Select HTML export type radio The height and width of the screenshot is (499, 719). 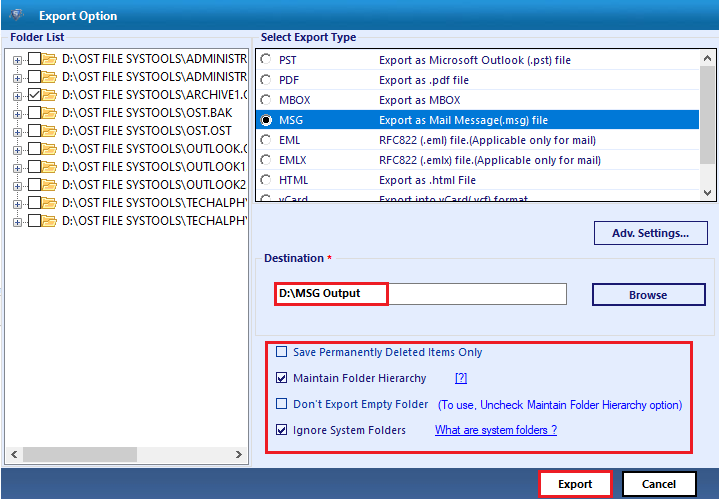coord(265,180)
